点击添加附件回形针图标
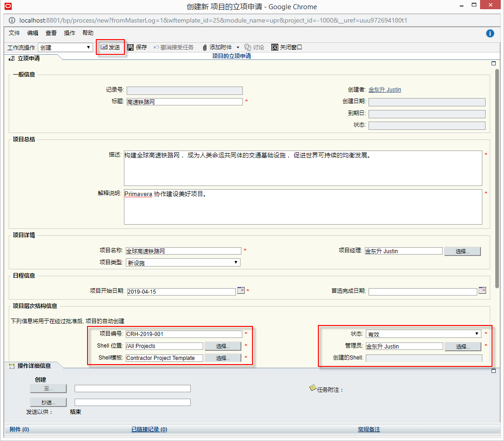The height and width of the screenshot is (441, 504). (204, 47)
